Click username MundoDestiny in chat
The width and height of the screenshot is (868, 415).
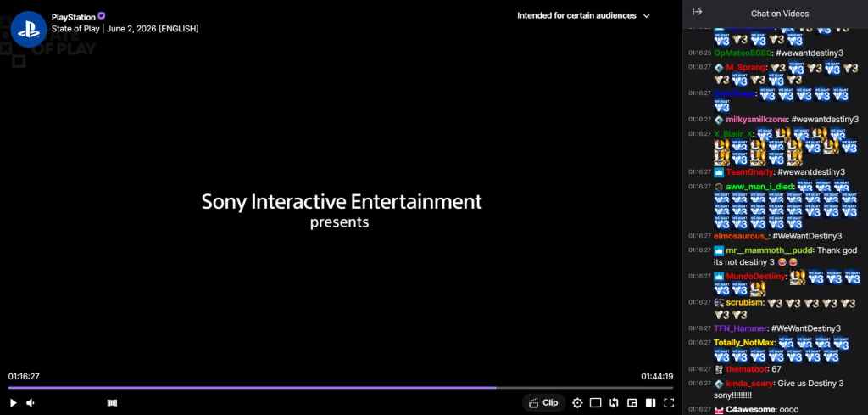[755, 276]
